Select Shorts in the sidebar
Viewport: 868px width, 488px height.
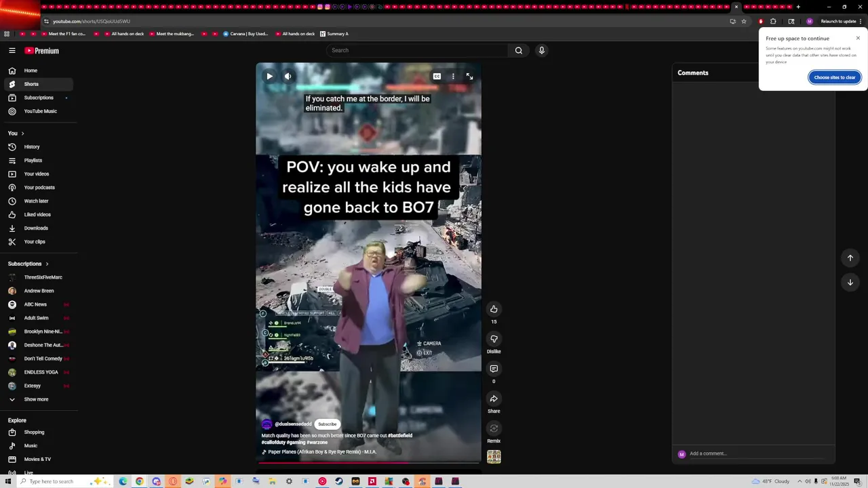pyautogui.click(x=39, y=84)
